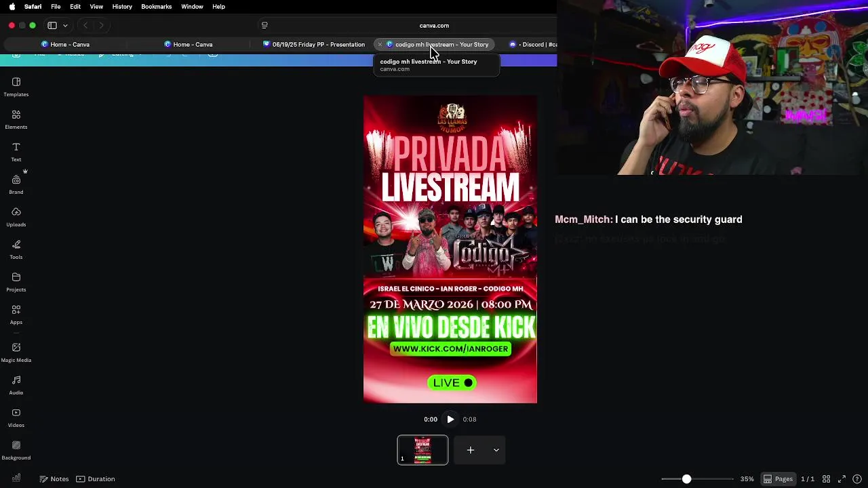The image size is (868, 488).
Task: Open the View menu
Action: [x=96, y=7]
